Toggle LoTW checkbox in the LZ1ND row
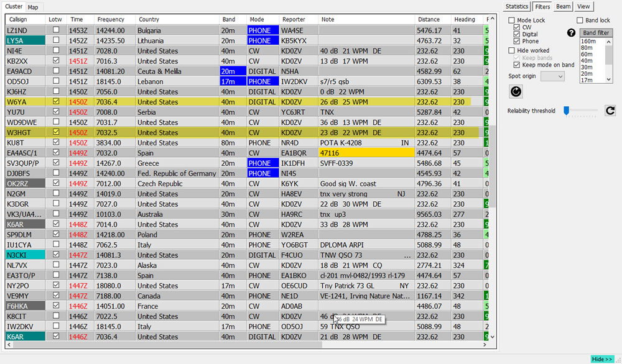The height and width of the screenshot is (364, 622). [57, 30]
